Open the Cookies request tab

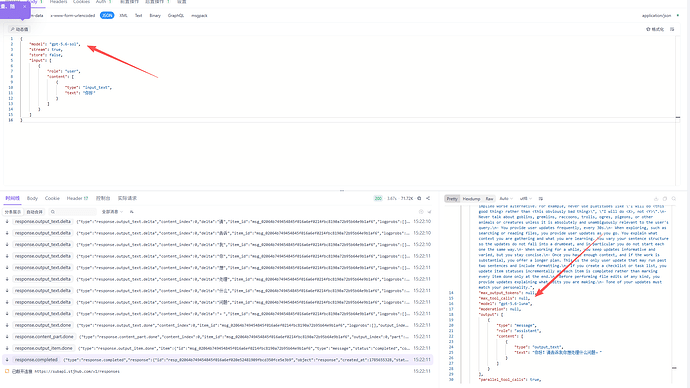pyautogui.click(x=81, y=2)
